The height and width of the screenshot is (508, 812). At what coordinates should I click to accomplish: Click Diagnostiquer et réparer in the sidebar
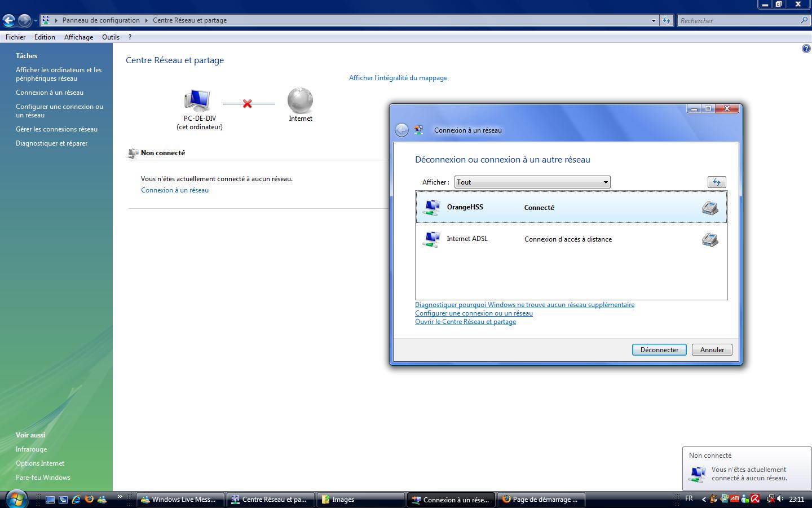51,143
